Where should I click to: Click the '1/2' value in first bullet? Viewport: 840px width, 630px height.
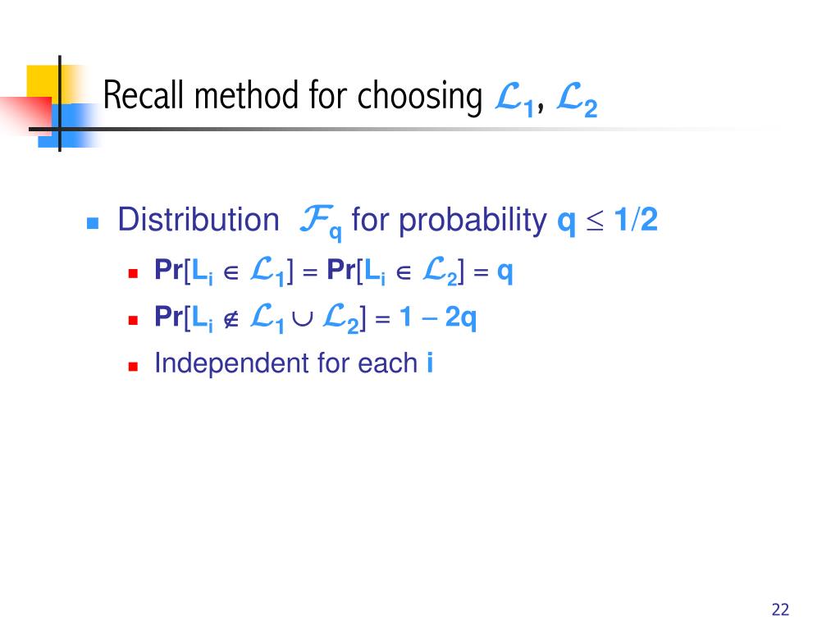636,219
